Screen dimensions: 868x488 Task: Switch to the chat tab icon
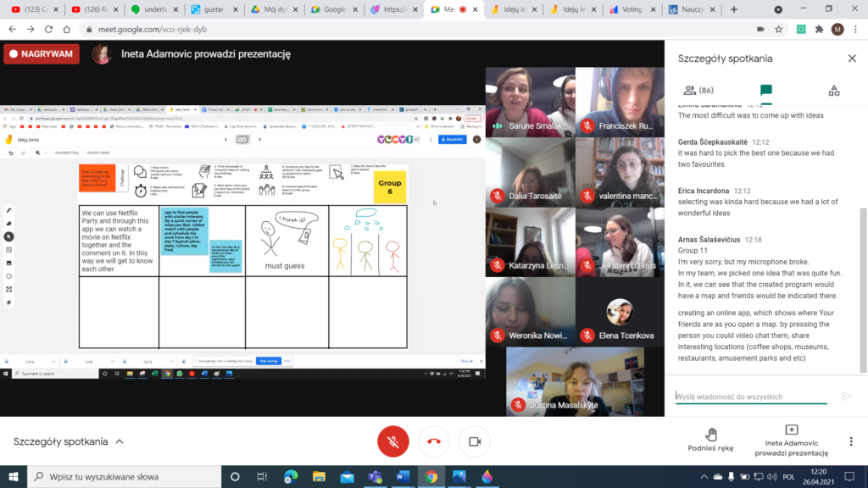tap(766, 90)
